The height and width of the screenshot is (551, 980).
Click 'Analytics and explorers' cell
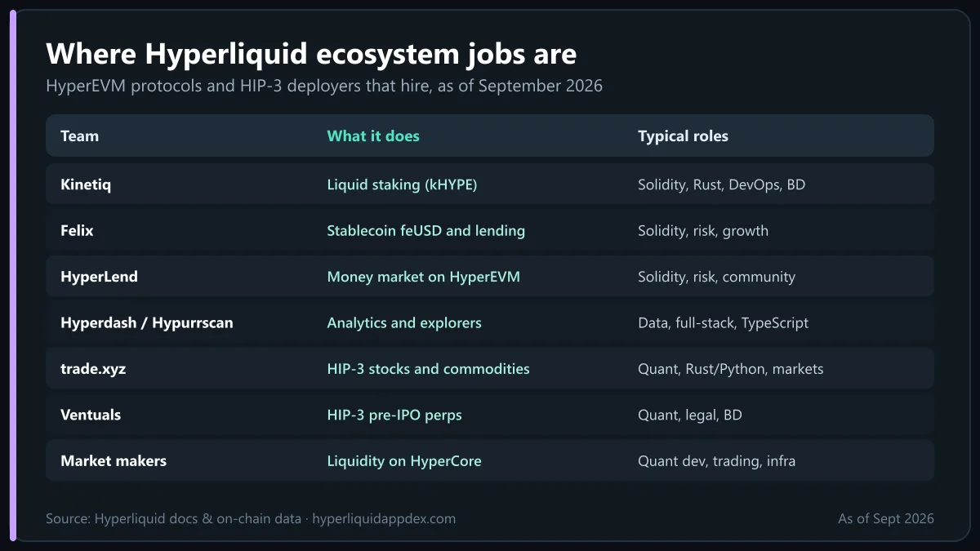(x=404, y=323)
